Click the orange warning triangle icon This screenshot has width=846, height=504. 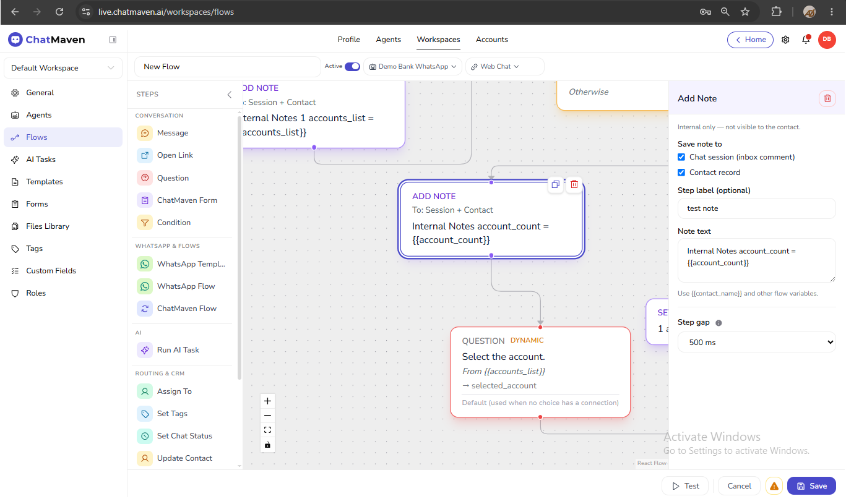tap(774, 486)
